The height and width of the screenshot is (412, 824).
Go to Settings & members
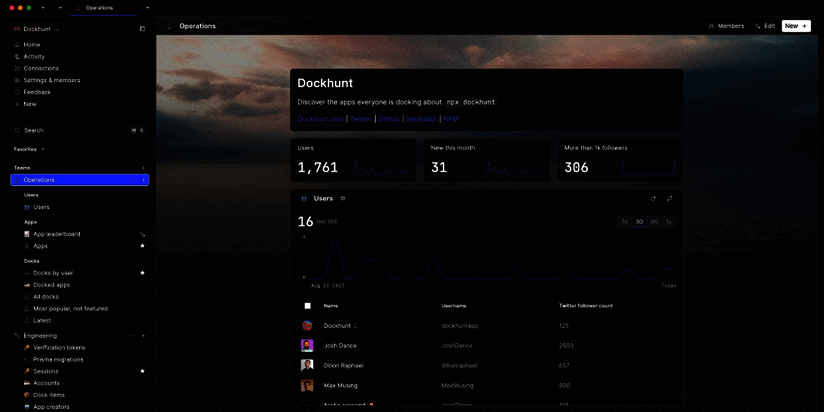pos(51,80)
